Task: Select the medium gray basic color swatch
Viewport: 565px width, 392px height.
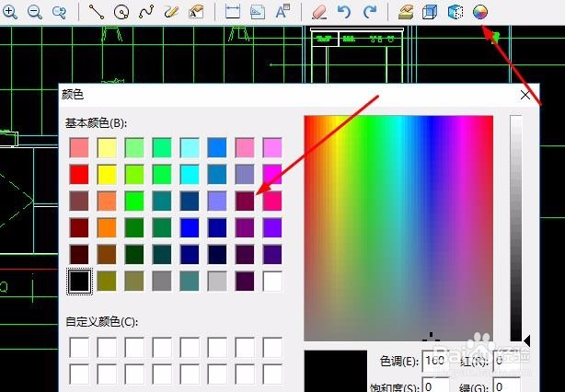Action: click(162, 281)
